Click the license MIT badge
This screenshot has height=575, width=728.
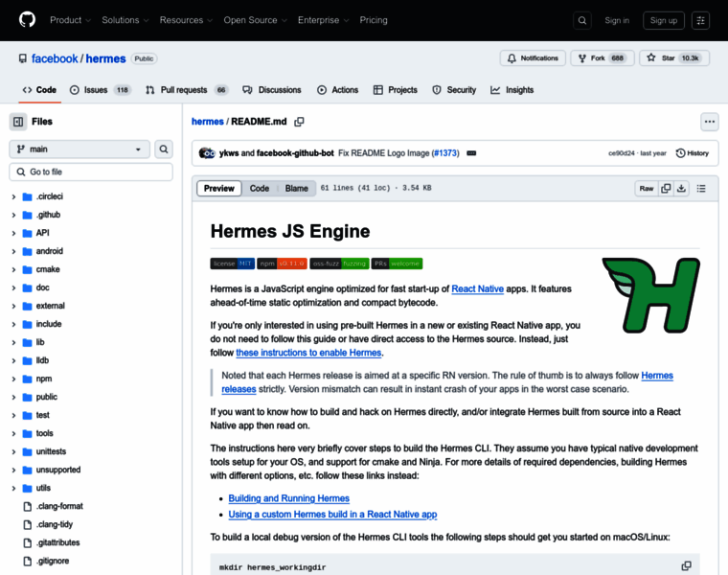click(x=233, y=264)
